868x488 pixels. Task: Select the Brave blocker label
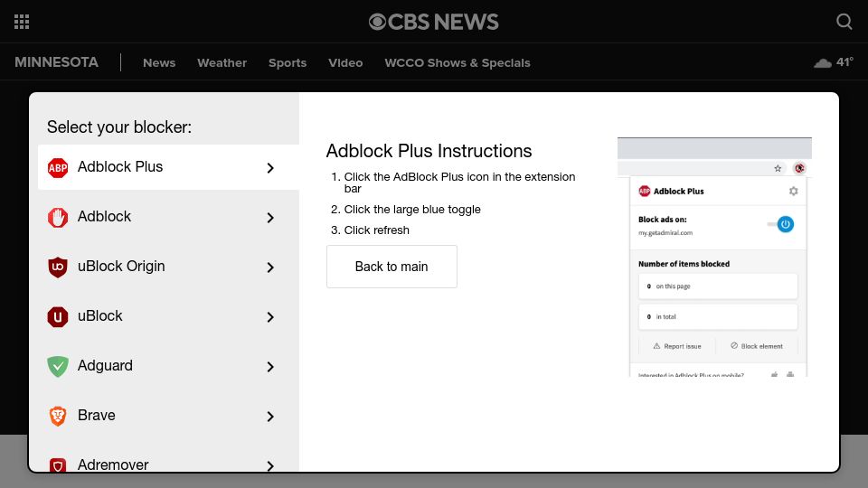97,415
